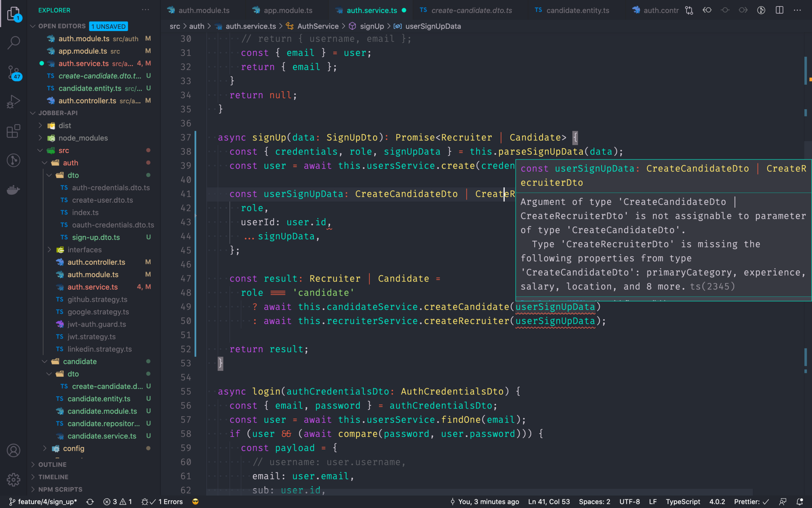The image size is (812, 508).
Task: Click the compare changes icon in editor toolbar
Action: tap(689, 10)
